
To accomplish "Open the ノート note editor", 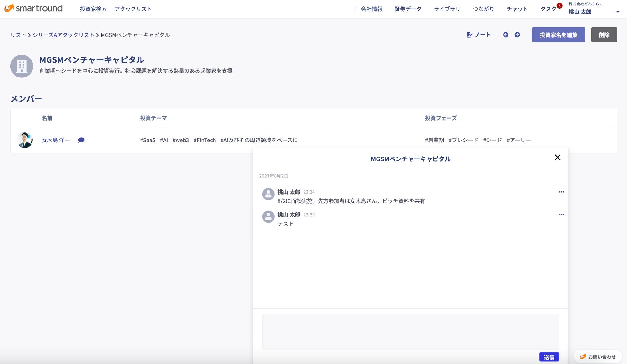I will point(478,35).
